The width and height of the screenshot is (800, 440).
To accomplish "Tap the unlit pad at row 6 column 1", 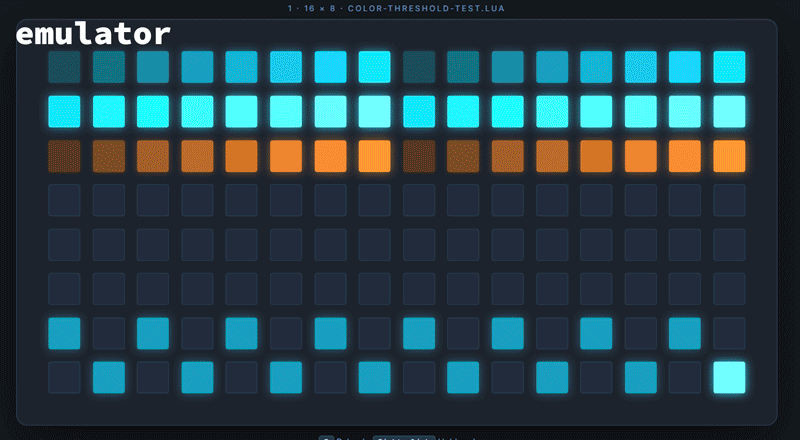I will (64, 289).
